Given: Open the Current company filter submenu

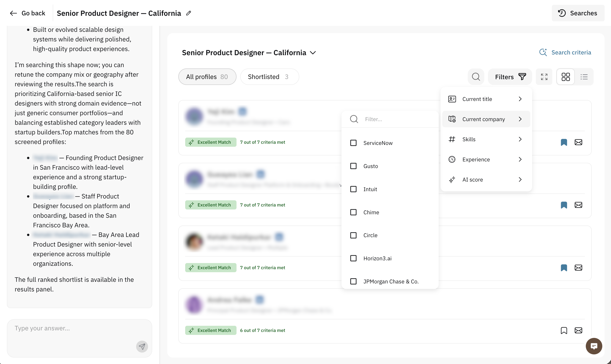Looking at the screenshot, I should point(486,119).
